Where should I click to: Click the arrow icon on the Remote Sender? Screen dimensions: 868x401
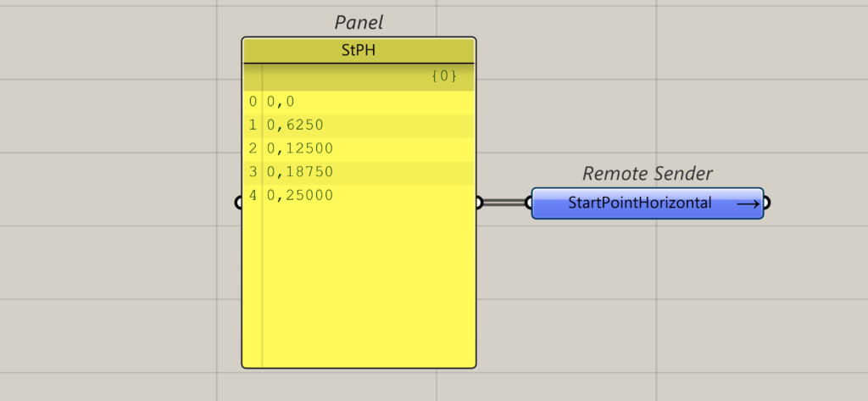748,203
